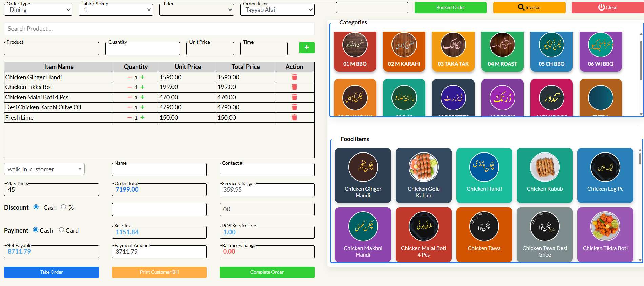Increase Chicken Ginger Handi quantity with plus

(x=142, y=77)
